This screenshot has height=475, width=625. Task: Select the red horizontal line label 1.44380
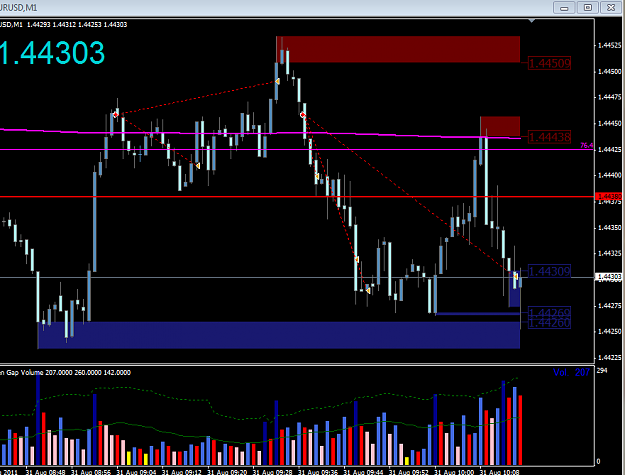click(608, 196)
